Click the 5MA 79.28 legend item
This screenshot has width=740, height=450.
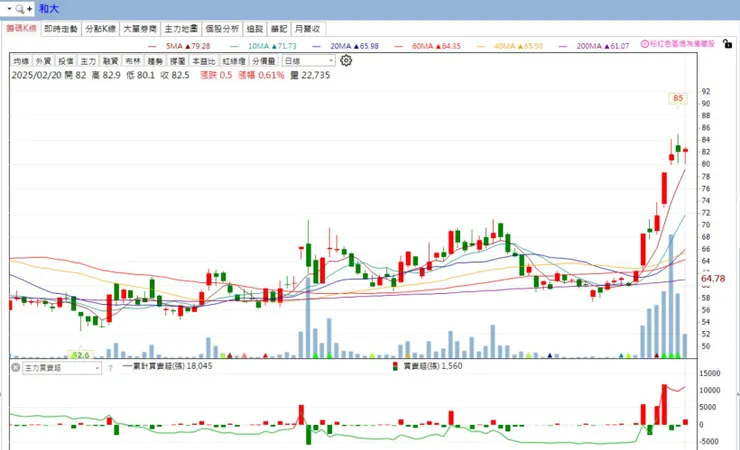188,46
